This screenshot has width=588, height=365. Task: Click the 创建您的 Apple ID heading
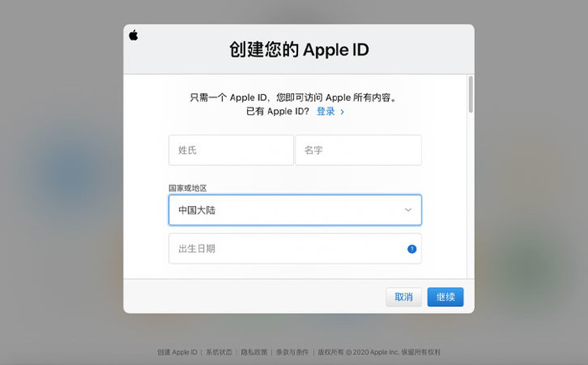[x=299, y=50]
